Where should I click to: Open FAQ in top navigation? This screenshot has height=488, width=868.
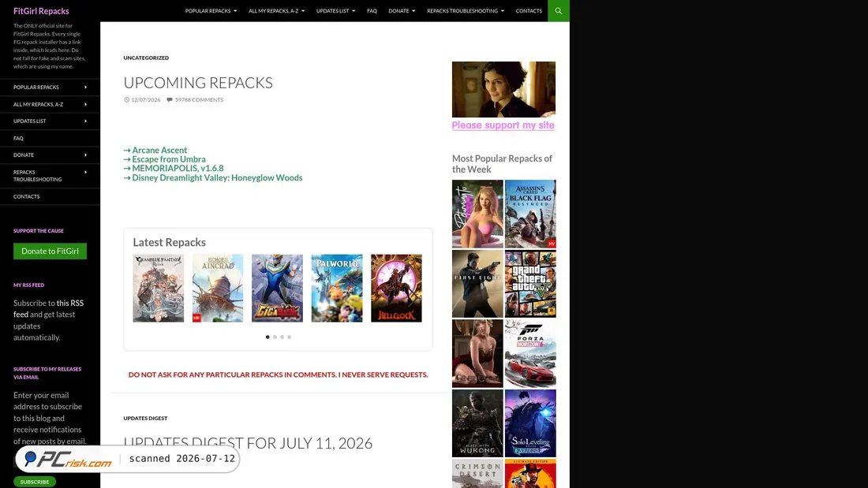[372, 10]
